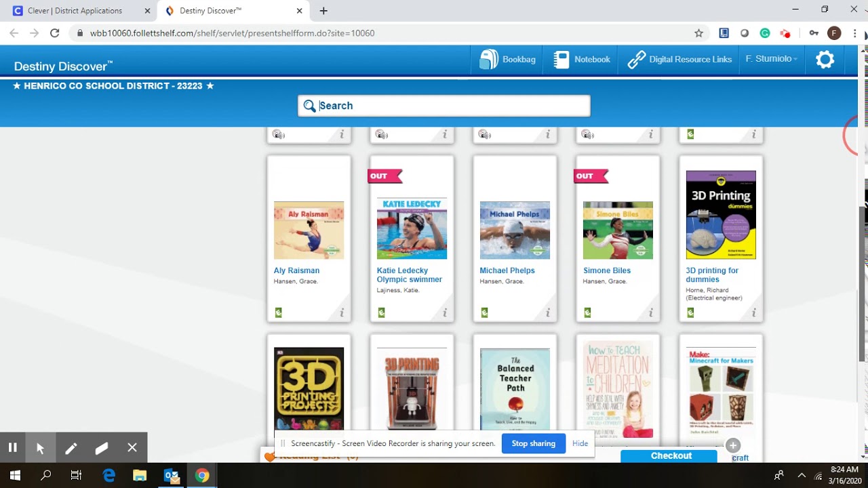This screenshot has width=868, height=488.
Task: Click the ebook icon on Michael Phelps card
Action: [x=484, y=312]
